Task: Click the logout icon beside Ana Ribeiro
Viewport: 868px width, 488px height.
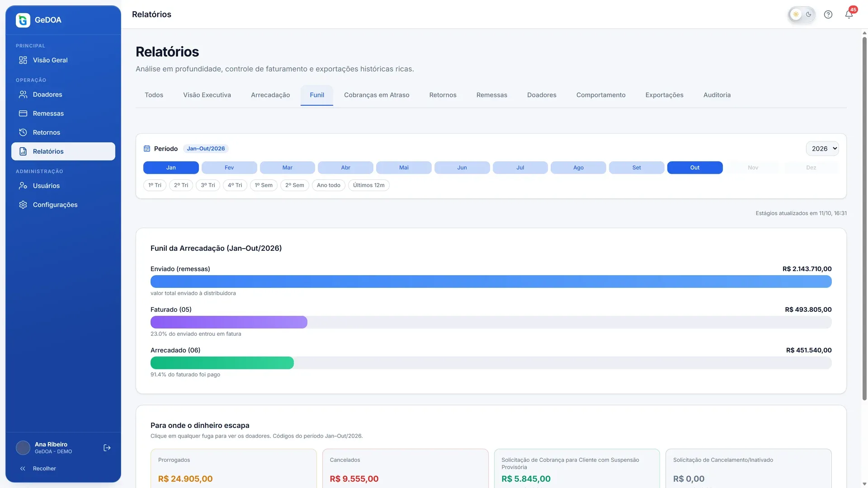Action: (x=107, y=448)
